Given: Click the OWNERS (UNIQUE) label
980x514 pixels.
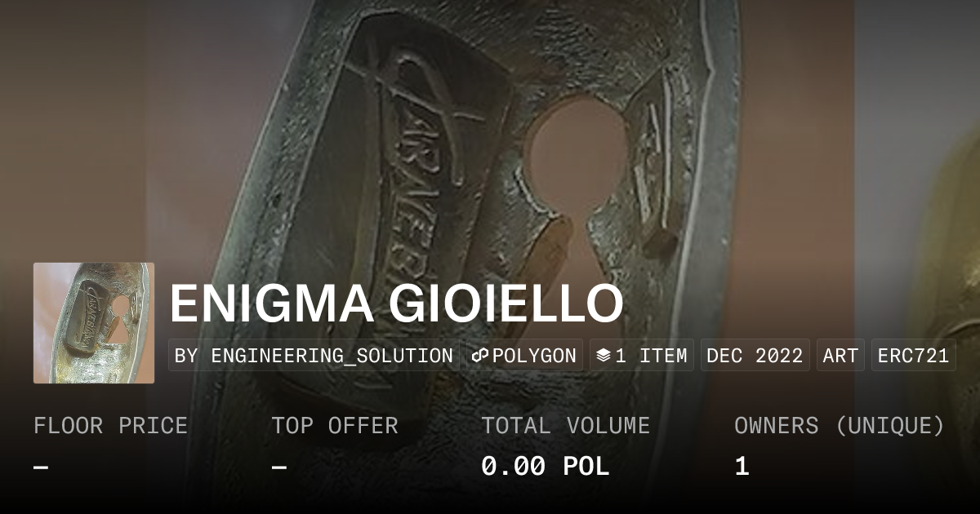Looking at the screenshot, I should (840, 426).
